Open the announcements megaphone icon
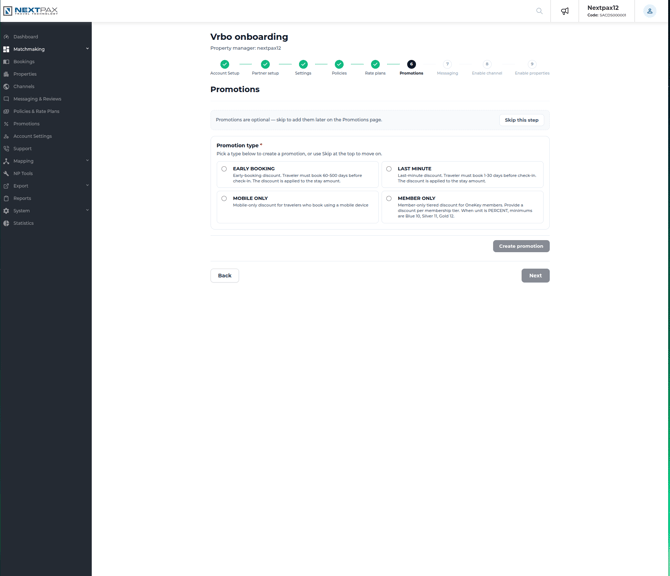The width and height of the screenshot is (670, 576). point(564,11)
